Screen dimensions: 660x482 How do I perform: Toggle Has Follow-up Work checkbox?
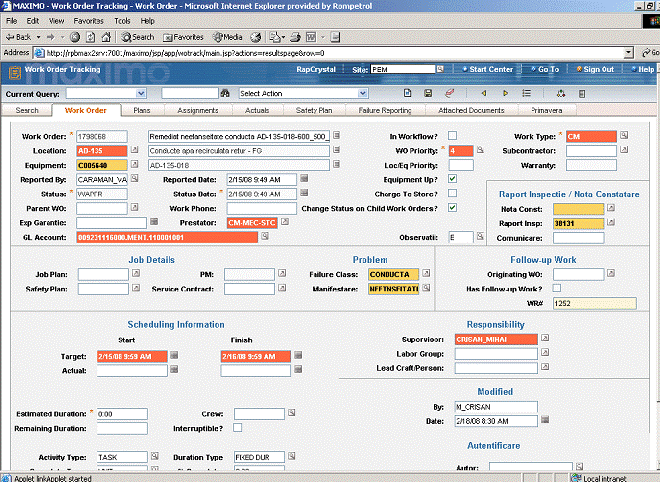[557, 288]
